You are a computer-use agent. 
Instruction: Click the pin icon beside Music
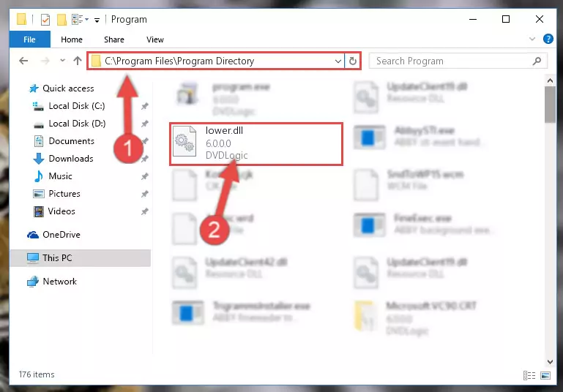click(145, 176)
